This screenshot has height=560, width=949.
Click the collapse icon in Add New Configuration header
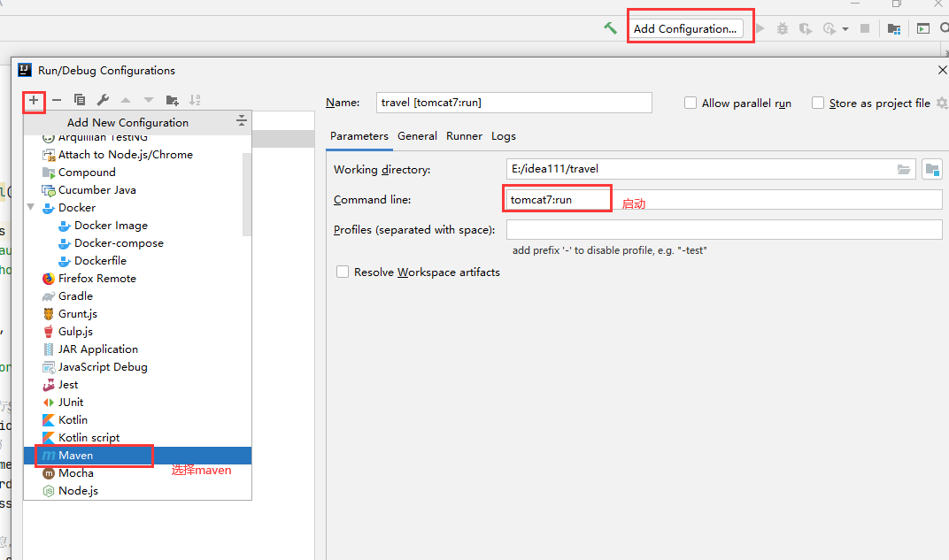click(x=242, y=120)
